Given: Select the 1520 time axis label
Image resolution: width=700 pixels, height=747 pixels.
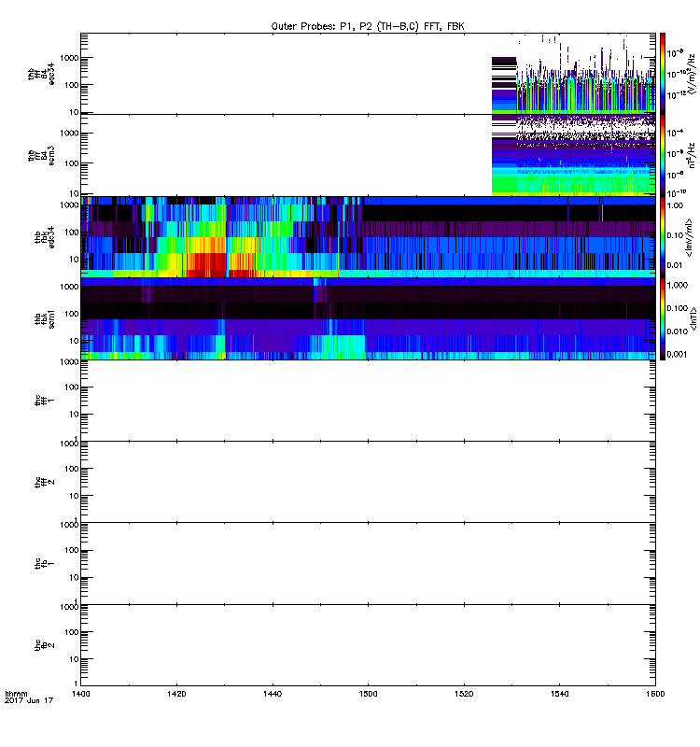Looking at the screenshot, I should (x=464, y=694).
